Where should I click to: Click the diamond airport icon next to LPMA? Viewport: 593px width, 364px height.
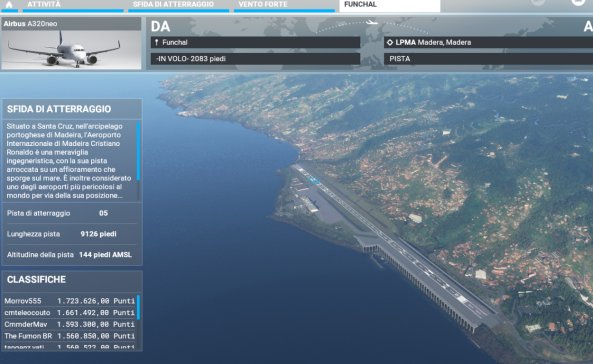click(390, 42)
